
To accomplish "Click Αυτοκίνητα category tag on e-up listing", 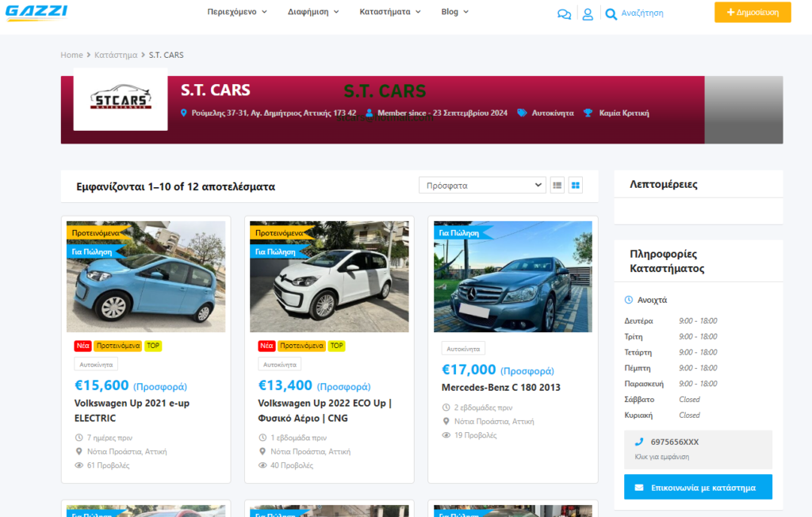I will [x=96, y=364].
